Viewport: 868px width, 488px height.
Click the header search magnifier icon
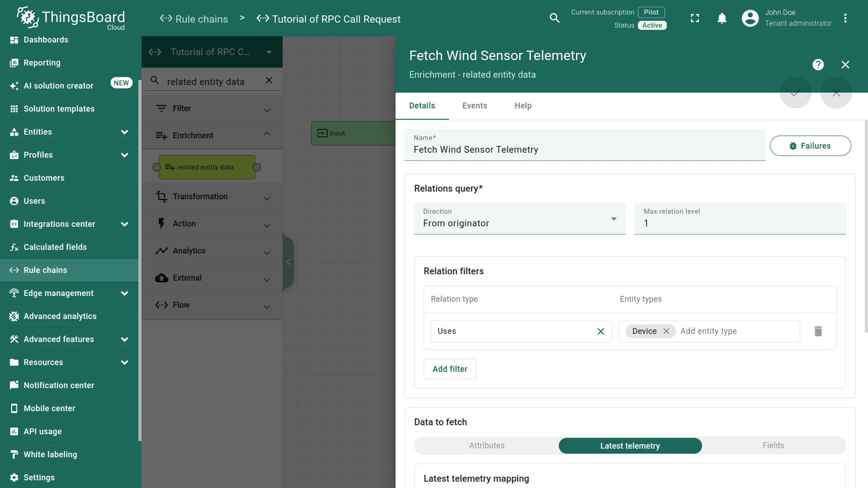(555, 18)
